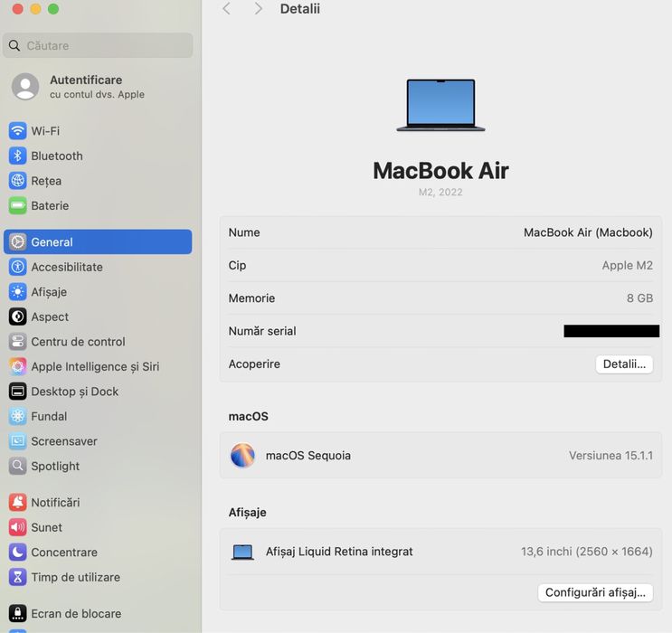
Task: Click the Spotlight magnifier icon
Action: pyautogui.click(x=17, y=466)
